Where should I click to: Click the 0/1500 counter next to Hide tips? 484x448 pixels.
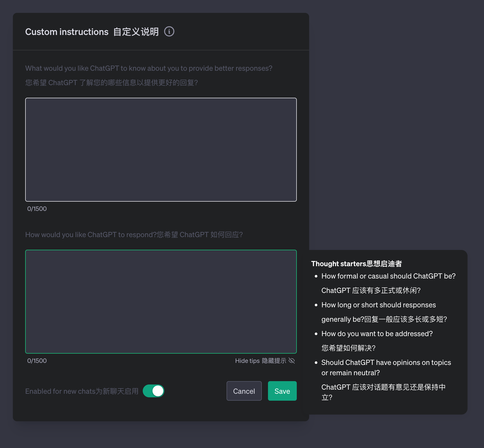[x=37, y=361]
